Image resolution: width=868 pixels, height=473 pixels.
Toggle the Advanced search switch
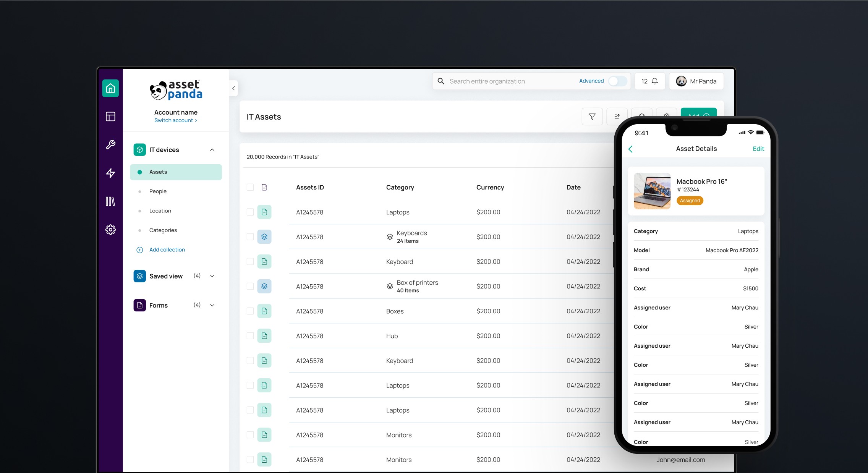click(617, 81)
